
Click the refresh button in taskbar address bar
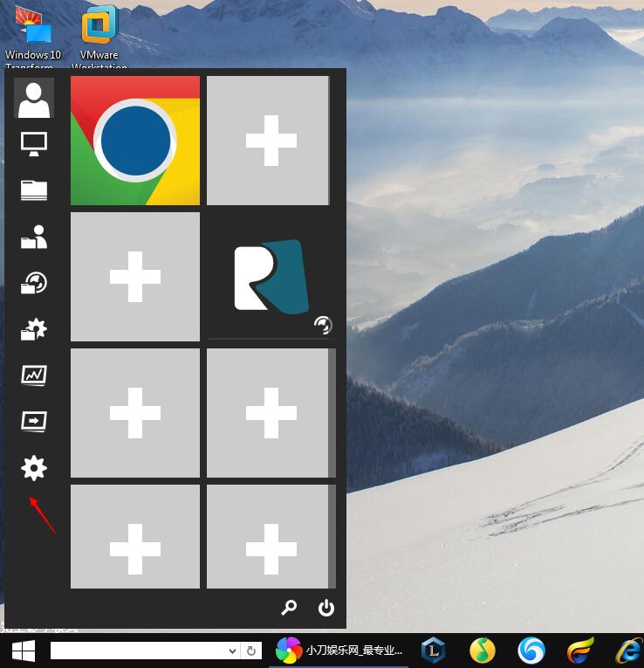point(251,651)
